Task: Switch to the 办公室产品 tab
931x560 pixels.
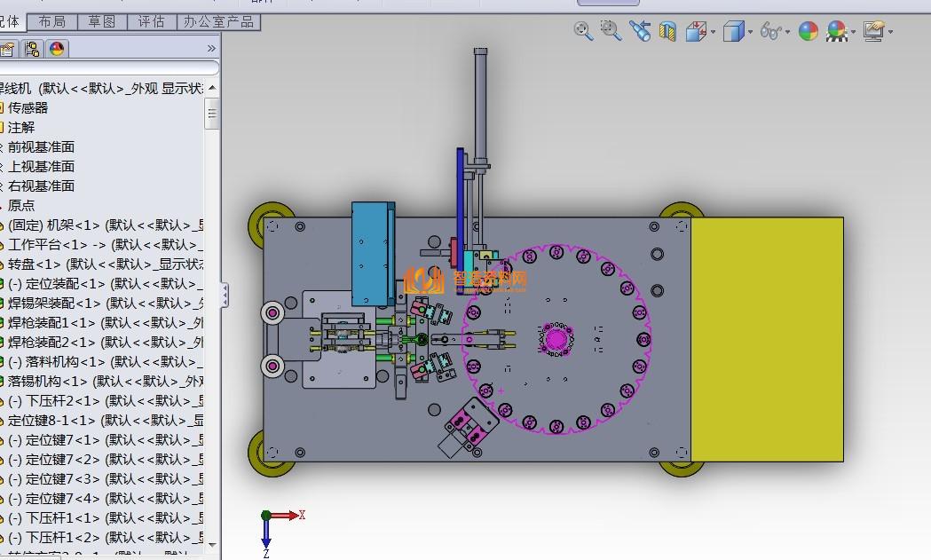Action: tap(218, 21)
